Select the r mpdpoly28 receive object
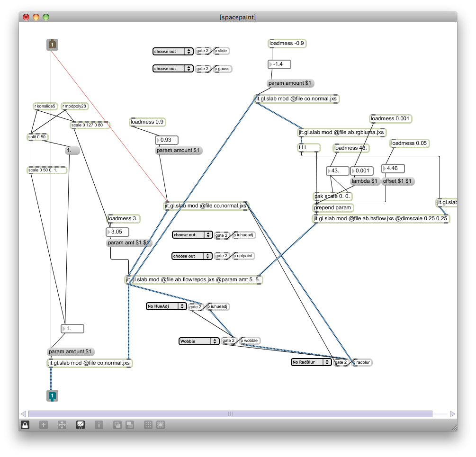Viewport: 476px width, 457px height. coord(75,106)
